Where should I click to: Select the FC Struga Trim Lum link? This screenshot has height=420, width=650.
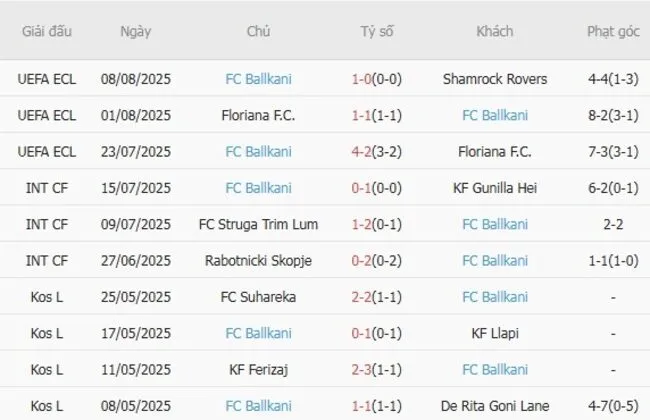tap(258, 224)
